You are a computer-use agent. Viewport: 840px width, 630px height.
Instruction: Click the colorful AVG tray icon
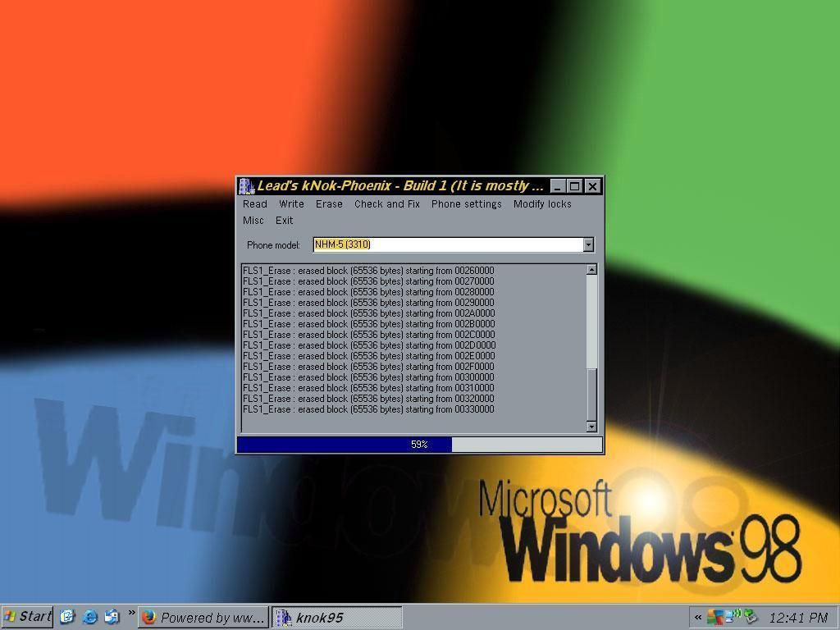[715, 617]
